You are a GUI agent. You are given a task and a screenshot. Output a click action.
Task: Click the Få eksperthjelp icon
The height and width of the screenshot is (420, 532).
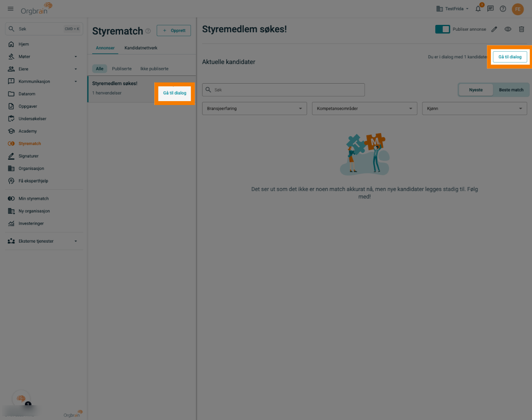(11, 181)
